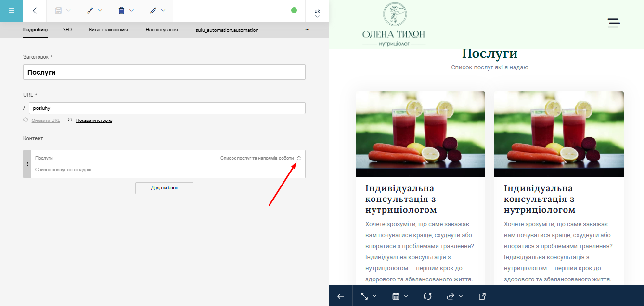Image resolution: width=644 pixels, height=306 pixels.
Task: Go back using the top toolbar arrow
Action: (x=35, y=11)
